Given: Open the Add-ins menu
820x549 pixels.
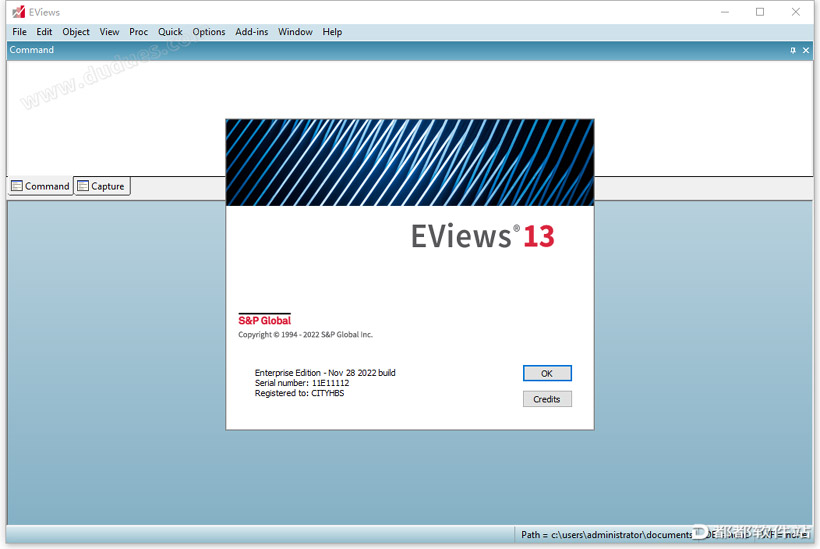Looking at the screenshot, I should 252,32.
